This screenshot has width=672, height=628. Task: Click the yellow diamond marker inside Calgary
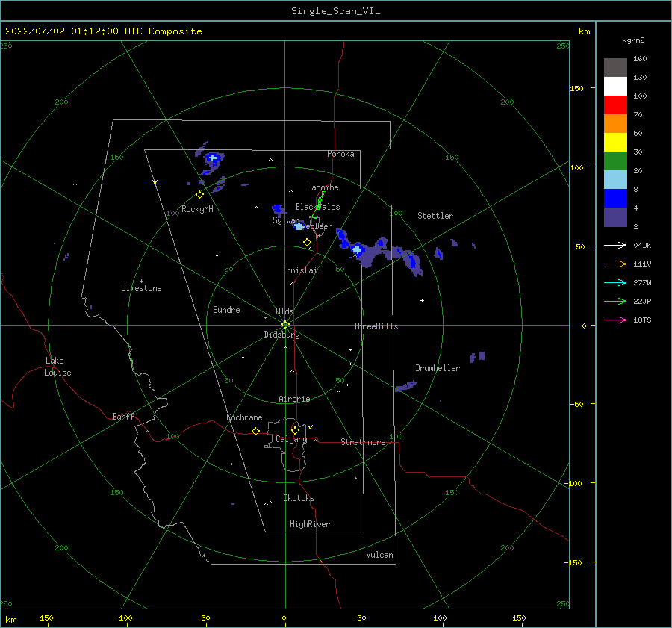pyautogui.click(x=295, y=430)
